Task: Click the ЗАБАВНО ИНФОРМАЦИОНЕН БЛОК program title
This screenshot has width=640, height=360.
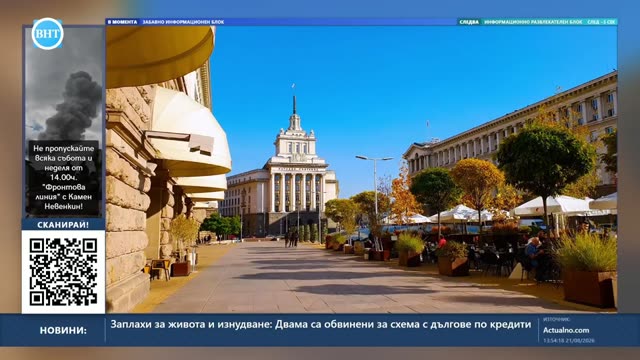Action: point(183,22)
